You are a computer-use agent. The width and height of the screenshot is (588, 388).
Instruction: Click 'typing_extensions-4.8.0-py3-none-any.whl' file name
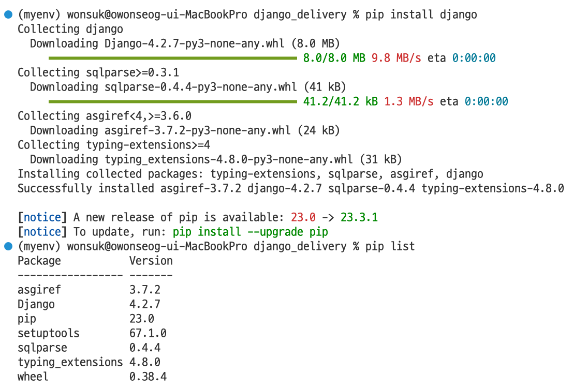(x=229, y=159)
